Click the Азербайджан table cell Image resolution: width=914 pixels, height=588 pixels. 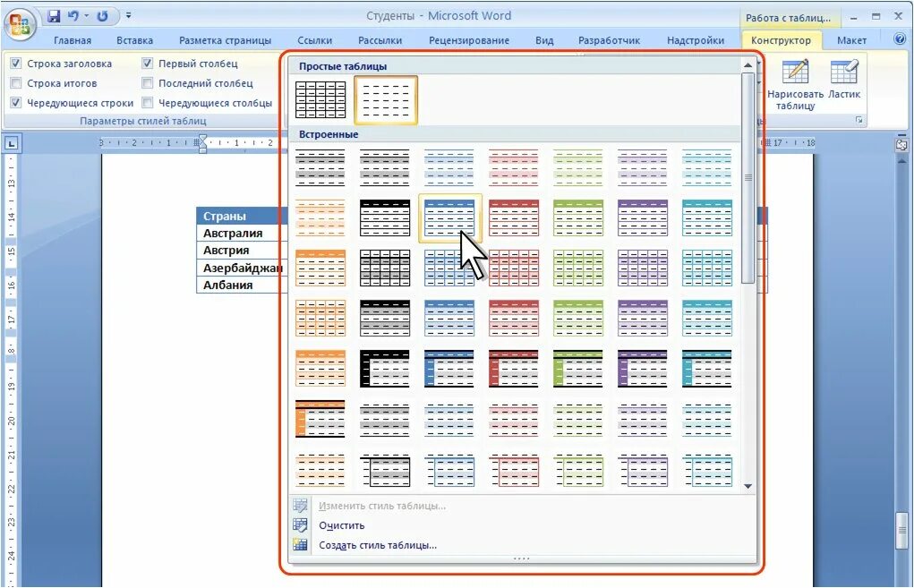(x=242, y=268)
